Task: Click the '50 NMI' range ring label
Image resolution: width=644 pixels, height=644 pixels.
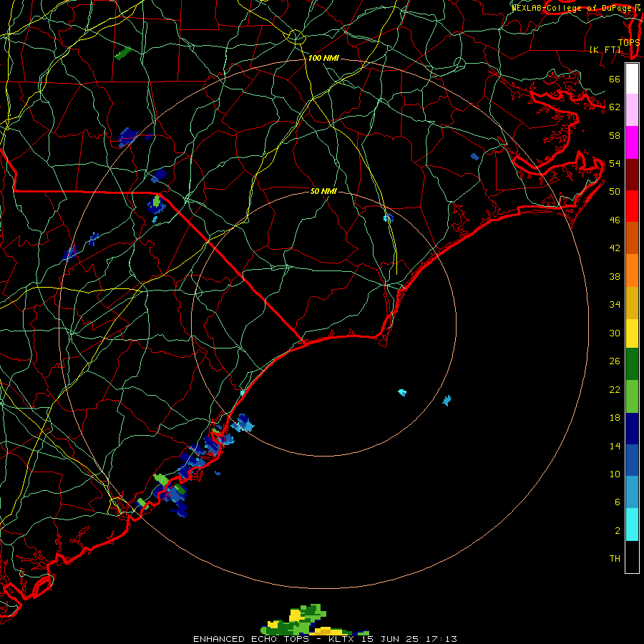Action: click(323, 191)
